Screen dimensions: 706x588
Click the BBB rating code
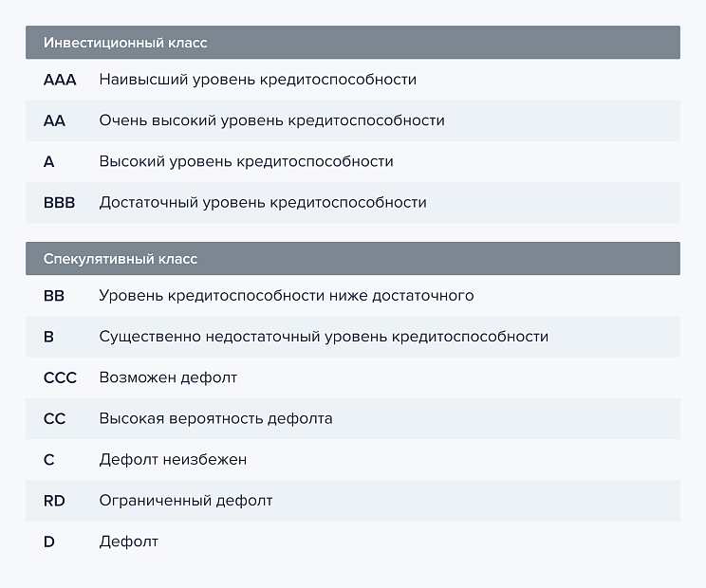click(60, 202)
